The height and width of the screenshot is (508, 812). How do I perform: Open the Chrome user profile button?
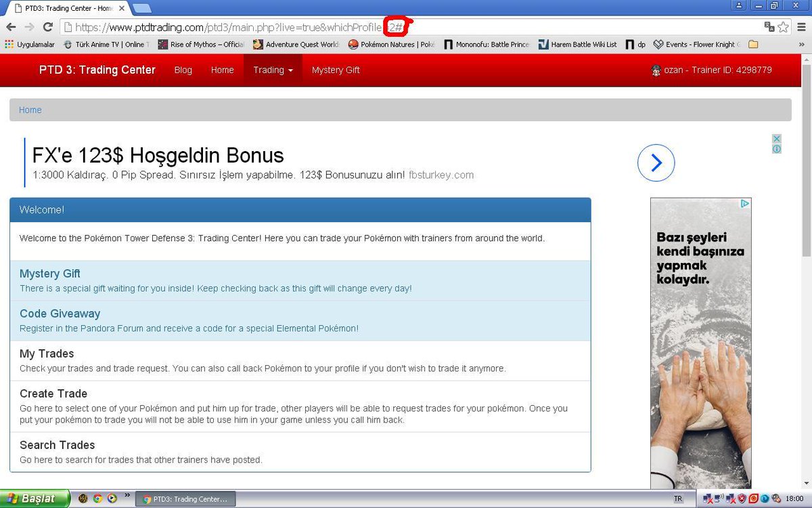tap(740, 5)
